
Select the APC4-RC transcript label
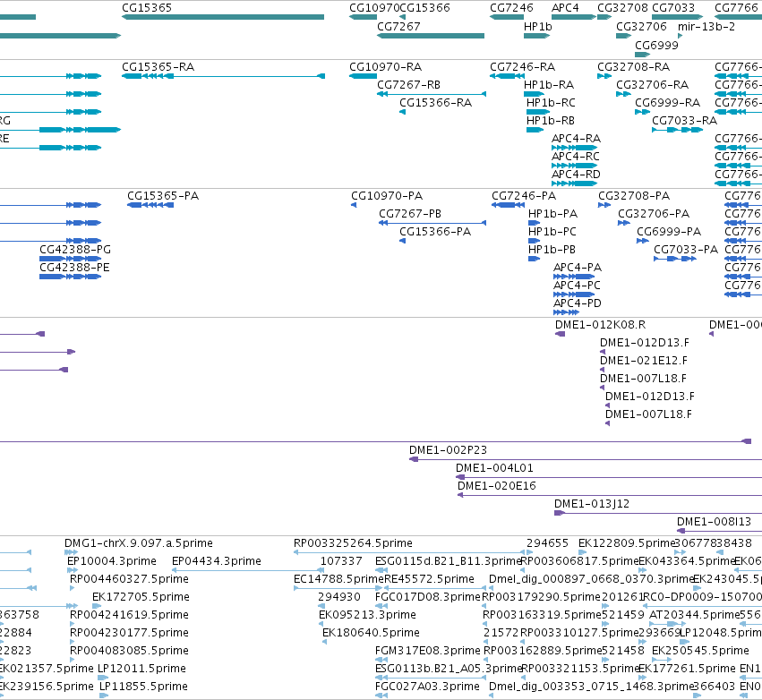point(576,157)
